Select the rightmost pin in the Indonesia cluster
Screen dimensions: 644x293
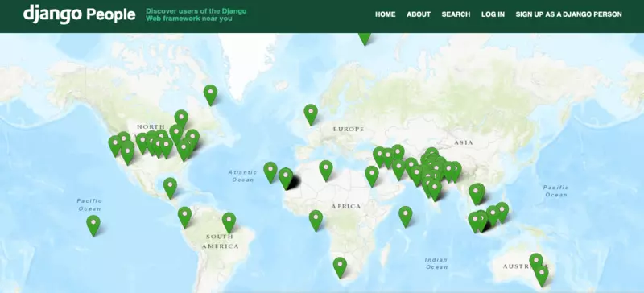click(502, 212)
